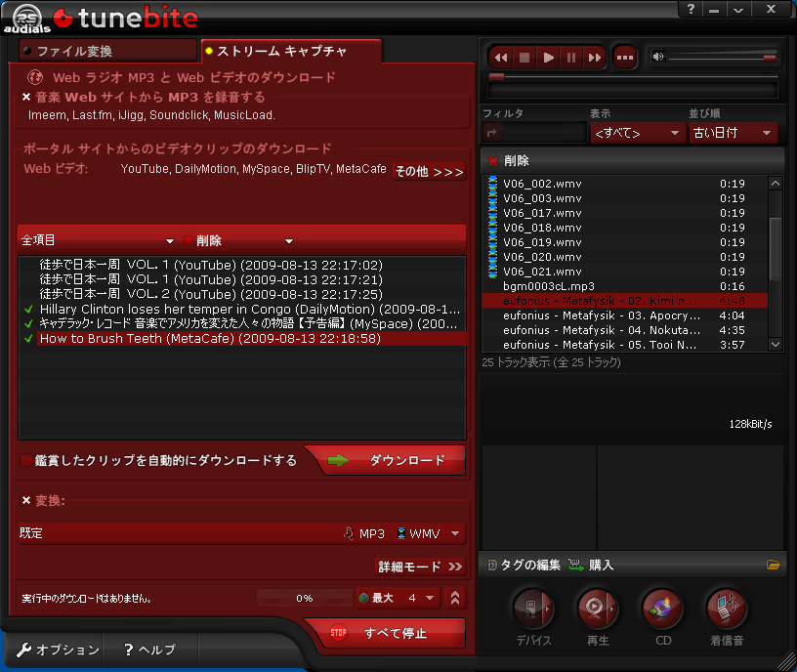
Task: Select V06_002.wmv in the track list
Action: click(624, 184)
